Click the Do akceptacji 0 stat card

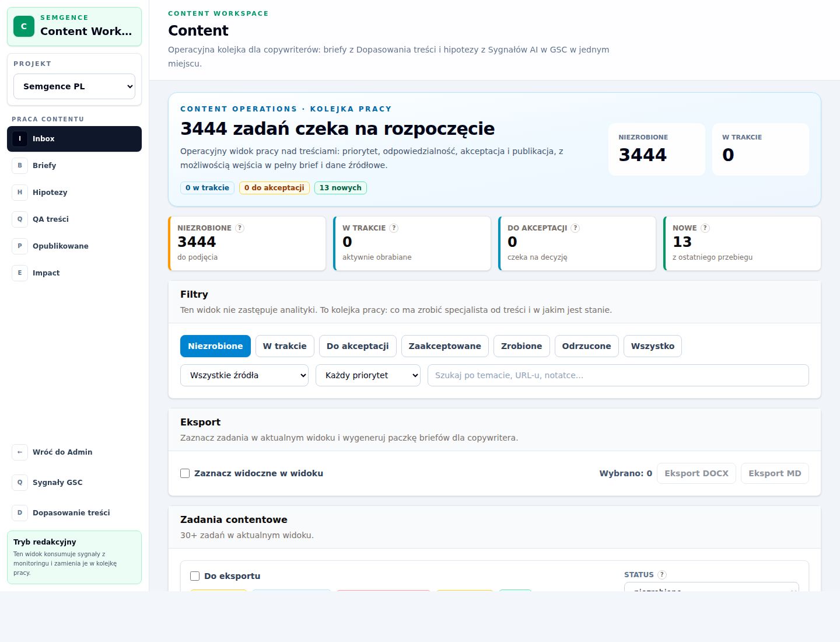tap(577, 243)
